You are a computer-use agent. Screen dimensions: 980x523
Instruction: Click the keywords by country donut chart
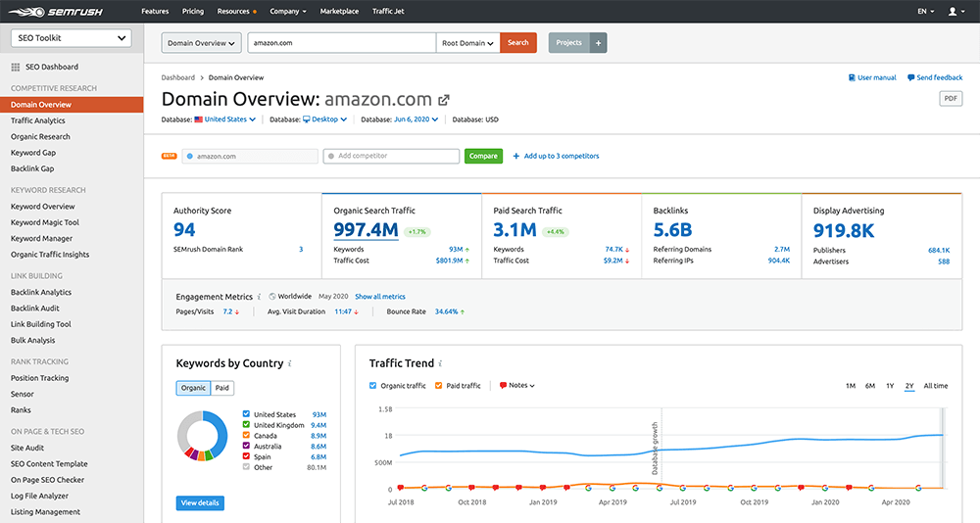coord(203,436)
